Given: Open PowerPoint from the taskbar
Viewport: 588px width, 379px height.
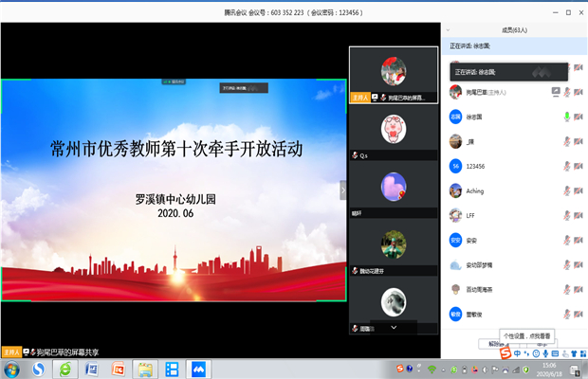Looking at the screenshot, I should point(119,369).
